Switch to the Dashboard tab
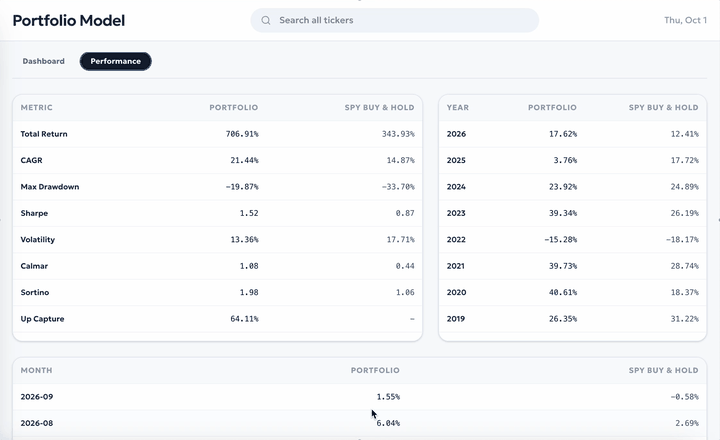This screenshot has height=440, width=720. [44, 61]
